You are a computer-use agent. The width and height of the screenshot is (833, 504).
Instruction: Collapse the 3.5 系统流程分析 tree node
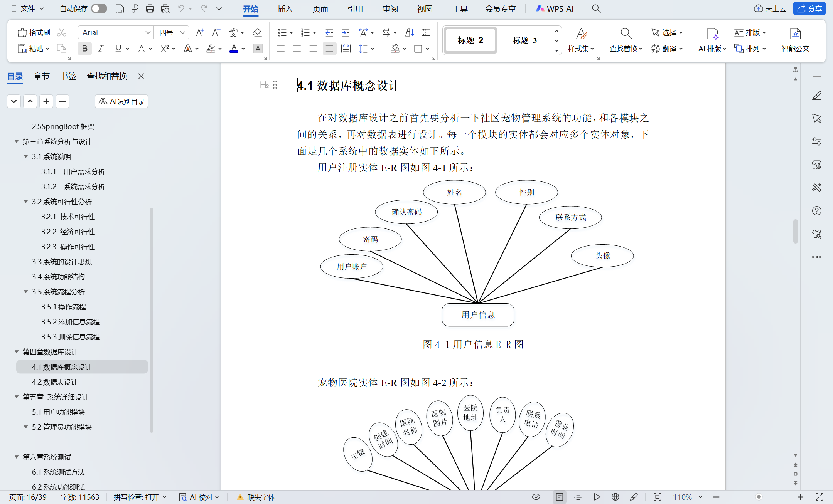26,292
